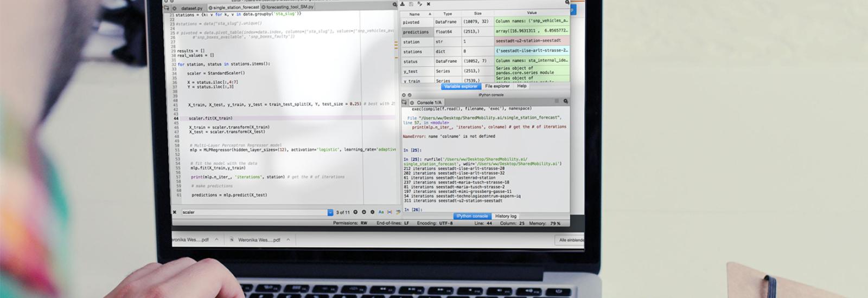The image size is (868, 298).
Task: Click the editor browse tabs icon
Action: tap(167, 8)
